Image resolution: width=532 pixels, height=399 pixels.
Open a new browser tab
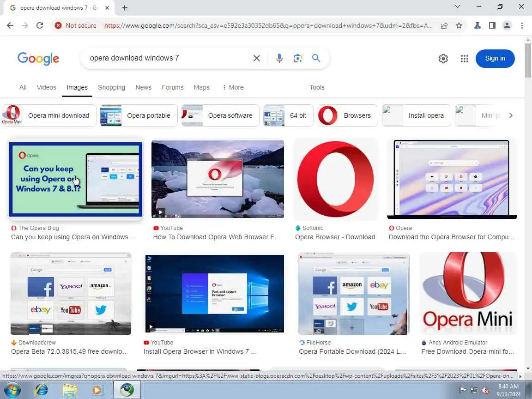point(125,8)
